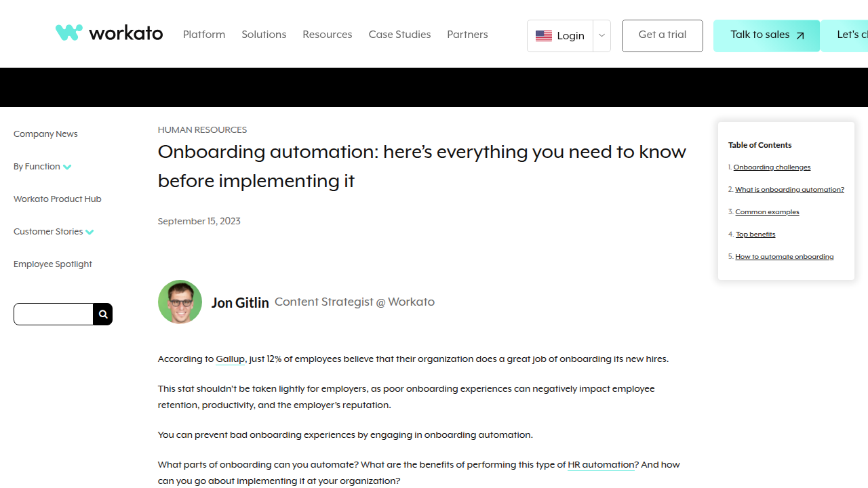868x488 pixels.
Task: Jump to Common examples section
Action: (x=767, y=212)
